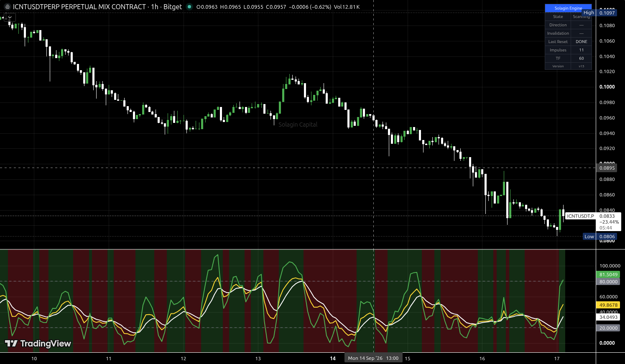Click the 100.0000 indicator axis tick
Image resolution: width=625 pixels, height=364 pixels.
pyautogui.click(x=610, y=266)
